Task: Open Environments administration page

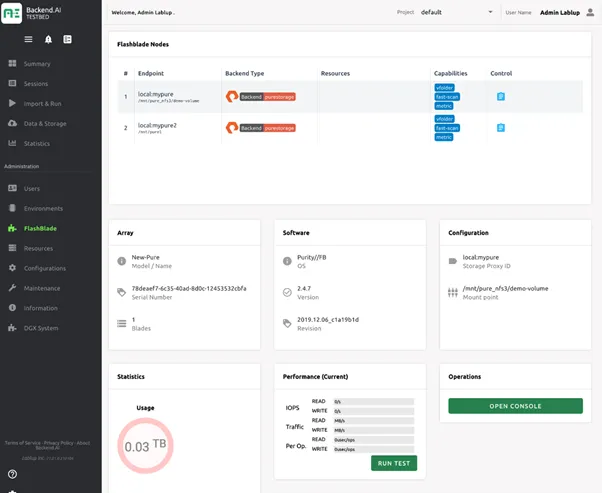Action: [43, 208]
